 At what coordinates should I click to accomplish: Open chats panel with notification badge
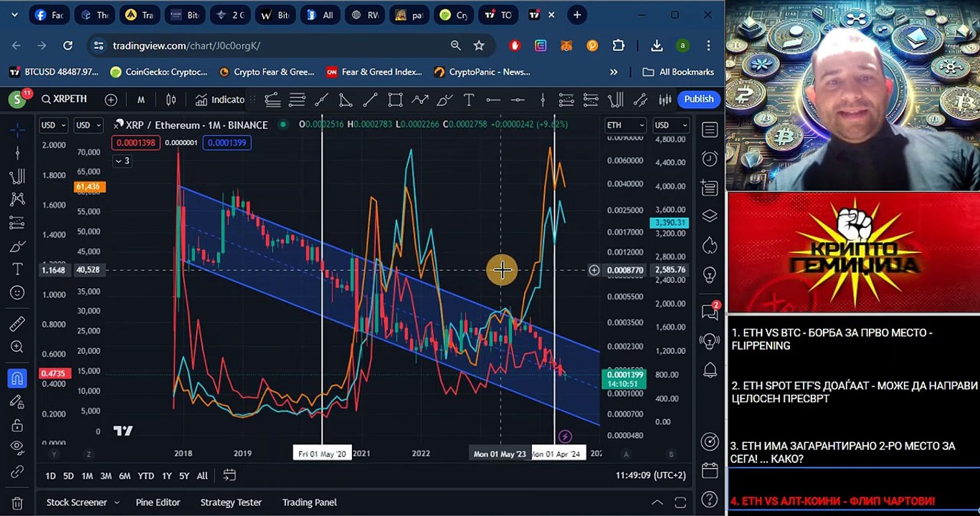710,311
